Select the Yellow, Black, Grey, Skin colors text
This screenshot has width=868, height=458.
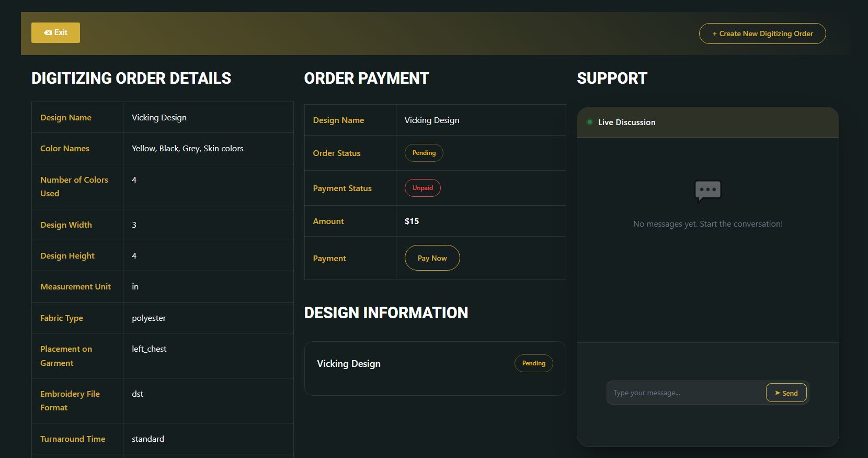[x=188, y=149]
